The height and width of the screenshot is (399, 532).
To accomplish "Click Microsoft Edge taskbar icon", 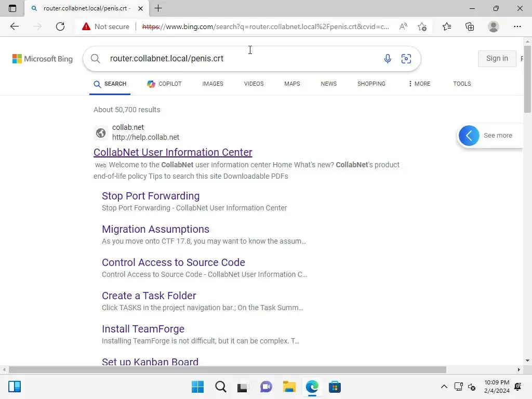I will point(312,387).
